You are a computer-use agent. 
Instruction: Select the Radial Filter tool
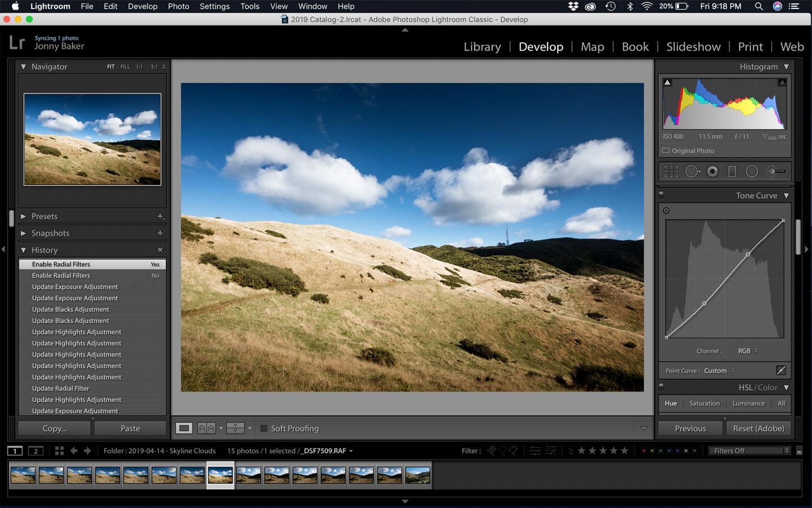(752, 171)
